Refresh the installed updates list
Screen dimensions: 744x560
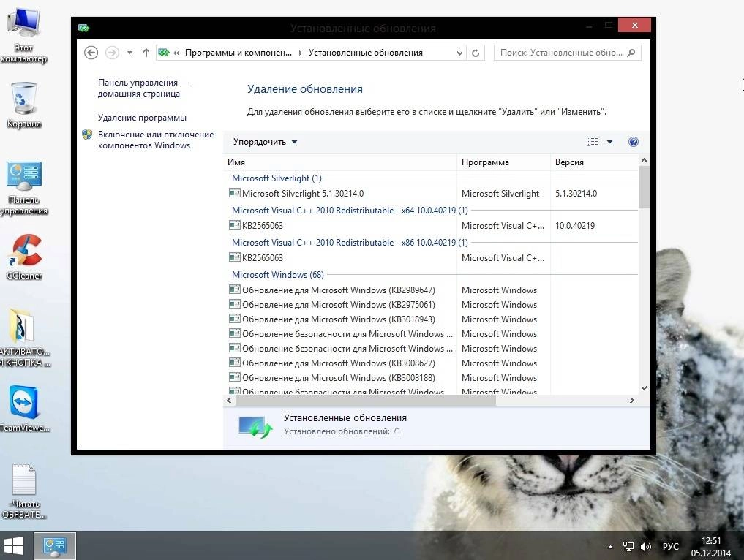coord(476,53)
